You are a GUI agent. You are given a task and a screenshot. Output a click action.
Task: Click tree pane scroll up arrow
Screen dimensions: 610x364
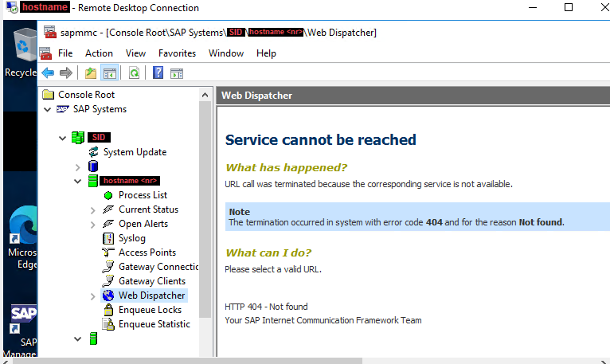tap(205, 95)
